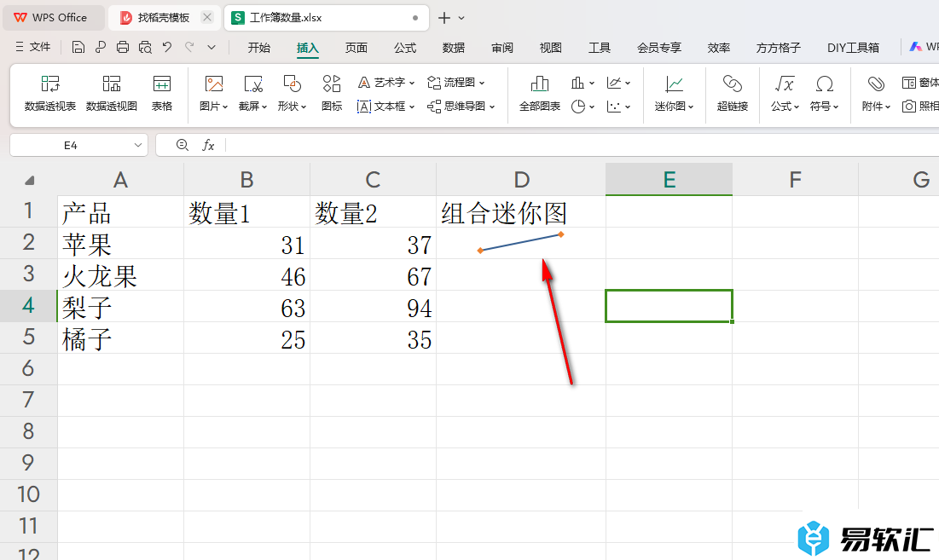The width and height of the screenshot is (939, 560).
Task: Click the Name Box showing E4
Action: pyautogui.click(x=71, y=145)
